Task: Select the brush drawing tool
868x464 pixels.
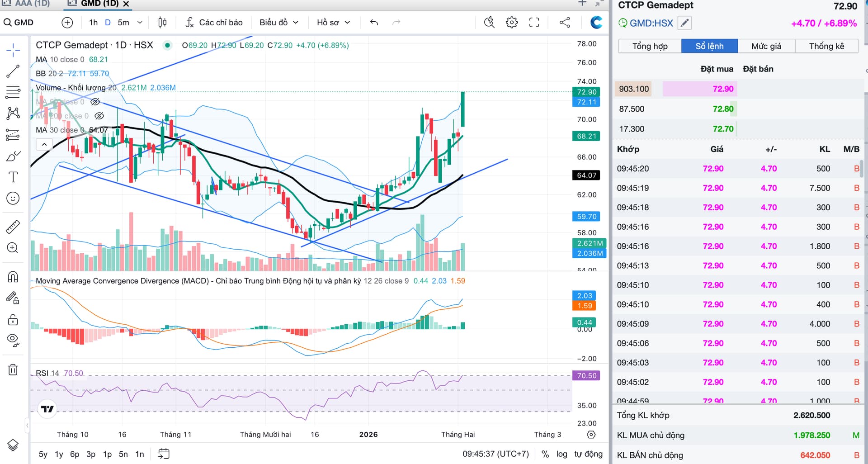Action: click(13, 156)
